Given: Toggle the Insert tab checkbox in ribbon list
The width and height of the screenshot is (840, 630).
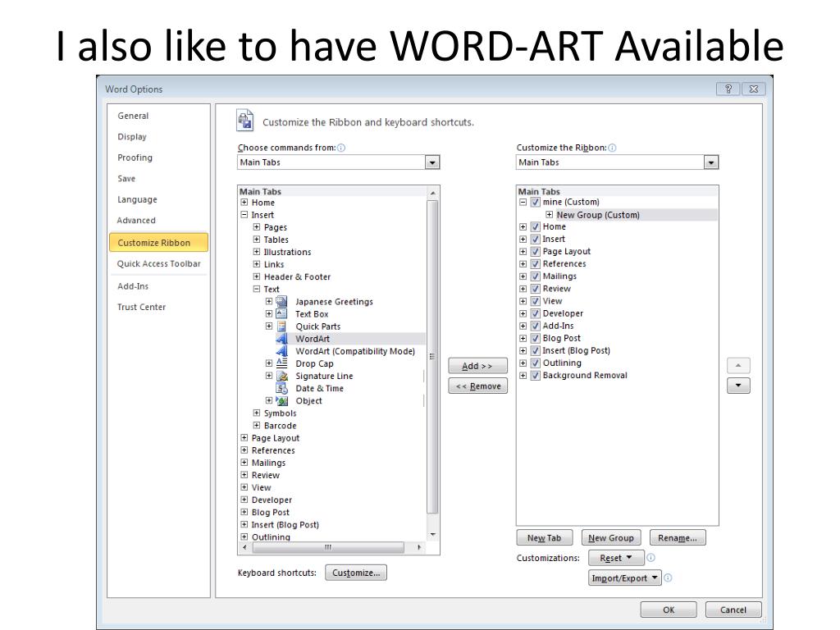Looking at the screenshot, I should 535,239.
